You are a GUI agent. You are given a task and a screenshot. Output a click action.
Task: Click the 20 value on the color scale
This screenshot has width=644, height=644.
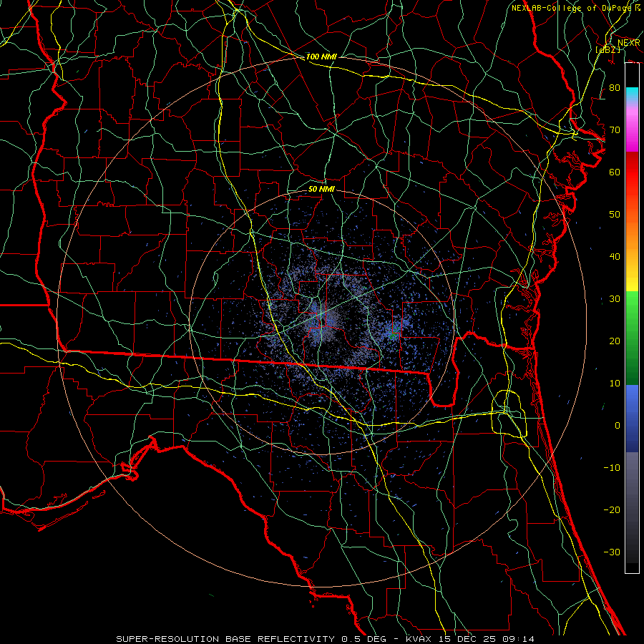click(615, 341)
